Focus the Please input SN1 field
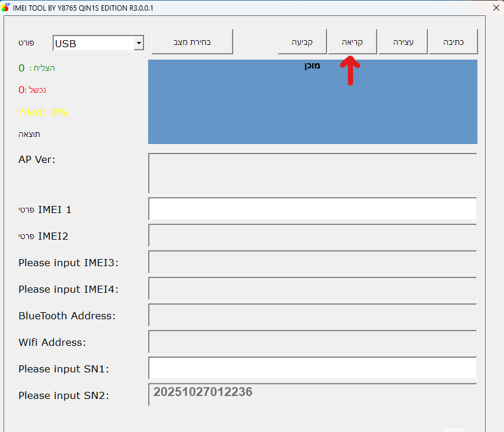Viewport: 504px width, 432px height. (312, 368)
